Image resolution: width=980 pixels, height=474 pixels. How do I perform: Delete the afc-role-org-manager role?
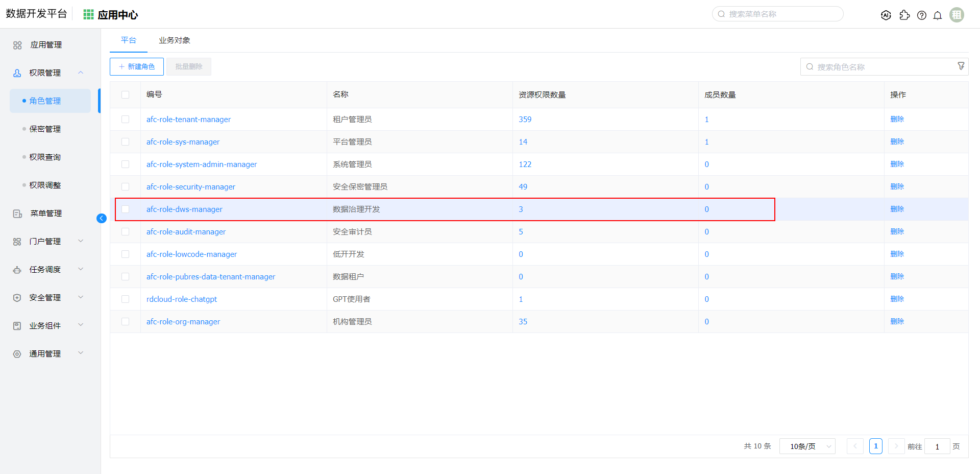897,321
